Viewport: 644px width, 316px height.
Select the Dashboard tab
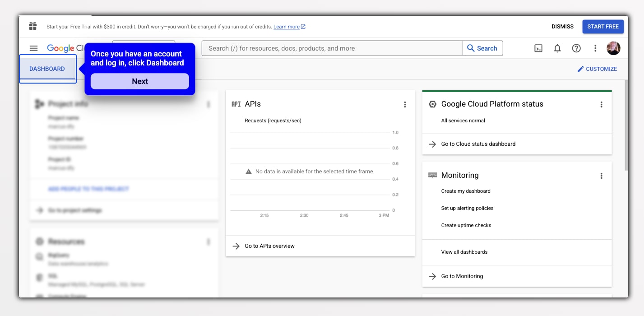pyautogui.click(x=47, y=69)
